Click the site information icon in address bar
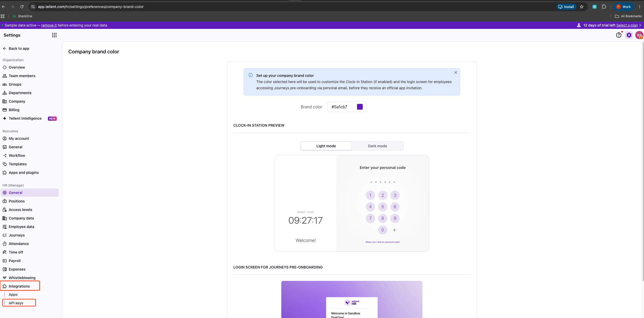Image resolution: width=644 pixels, height=318 pixels. click(33, 7)
